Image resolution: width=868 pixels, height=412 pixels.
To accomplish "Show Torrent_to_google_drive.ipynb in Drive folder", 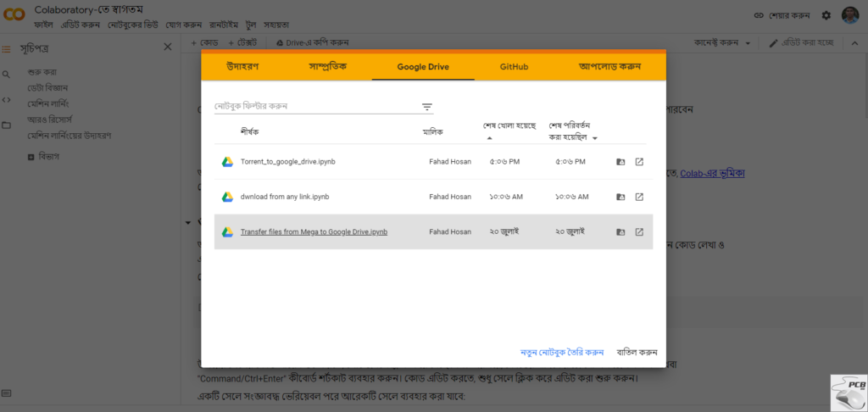I will click(x=620, y=162).
